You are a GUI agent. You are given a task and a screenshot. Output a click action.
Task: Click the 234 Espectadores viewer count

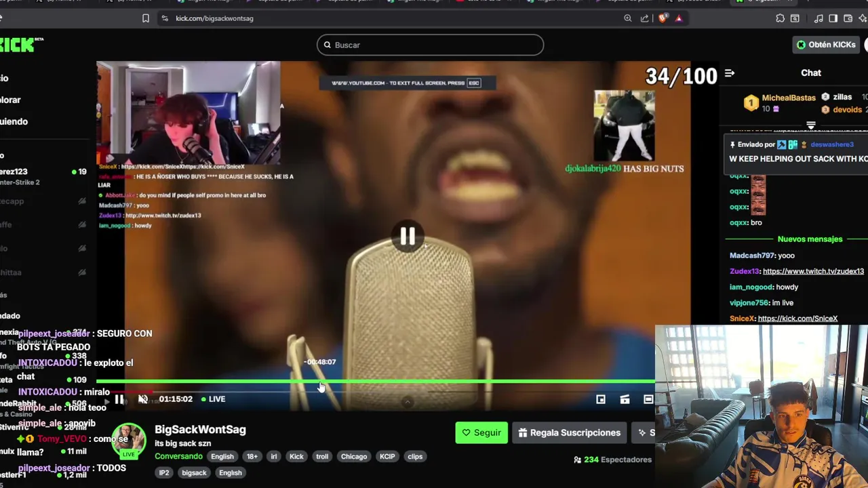612,460
